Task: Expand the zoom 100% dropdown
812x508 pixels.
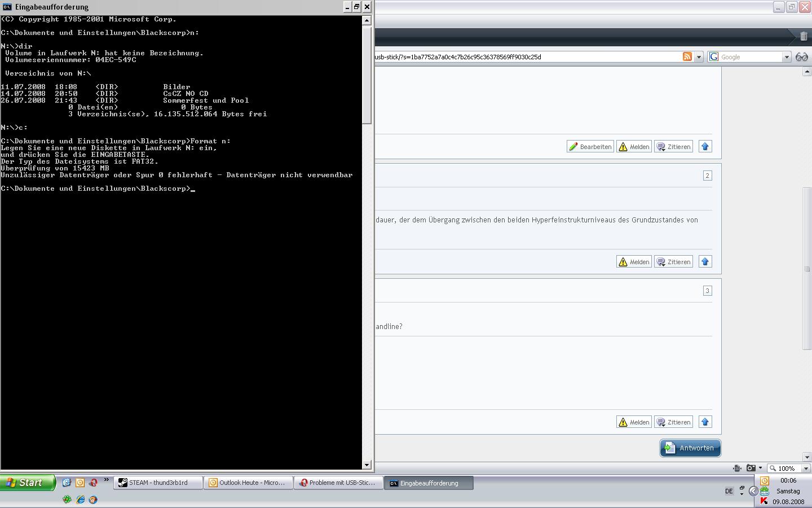Action: pyautogui.click(x=805, y=468)
